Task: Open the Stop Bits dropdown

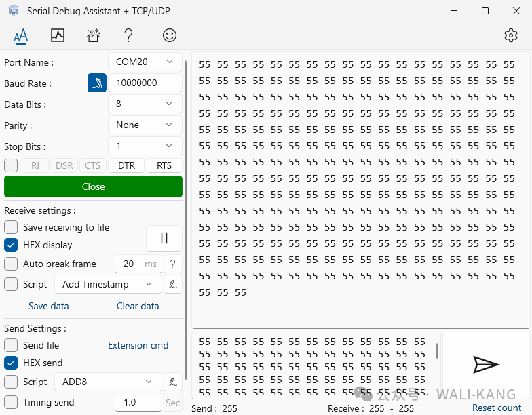Action: tap(145, 146)
